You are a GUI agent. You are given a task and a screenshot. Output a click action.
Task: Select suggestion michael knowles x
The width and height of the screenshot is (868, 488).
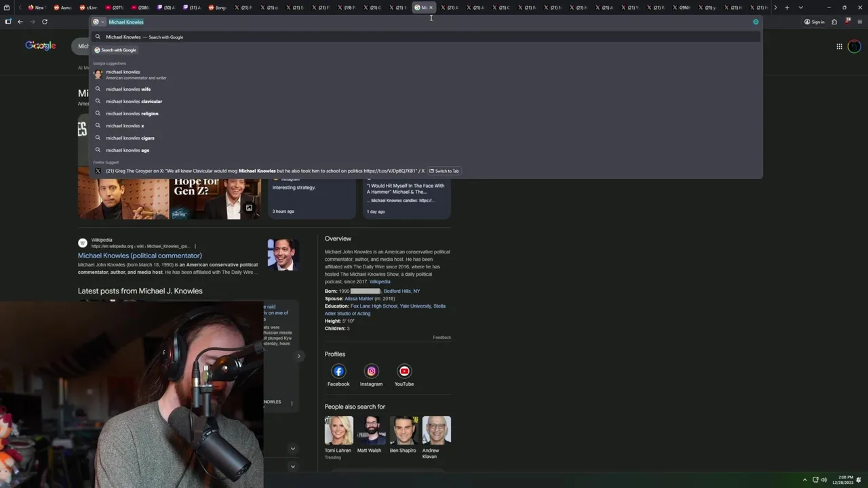[426, 125]
